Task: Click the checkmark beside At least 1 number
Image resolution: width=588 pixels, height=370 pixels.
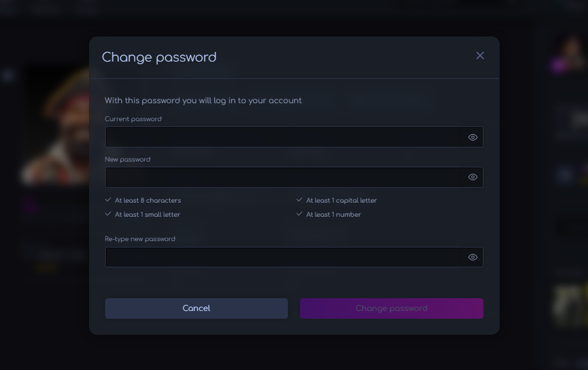Action: point(299,214)
